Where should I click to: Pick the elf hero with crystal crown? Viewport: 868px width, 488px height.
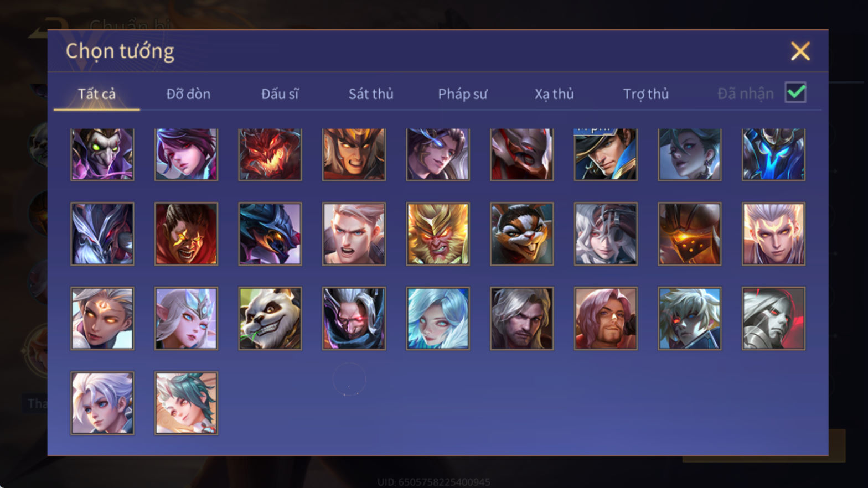pos(186,318)
